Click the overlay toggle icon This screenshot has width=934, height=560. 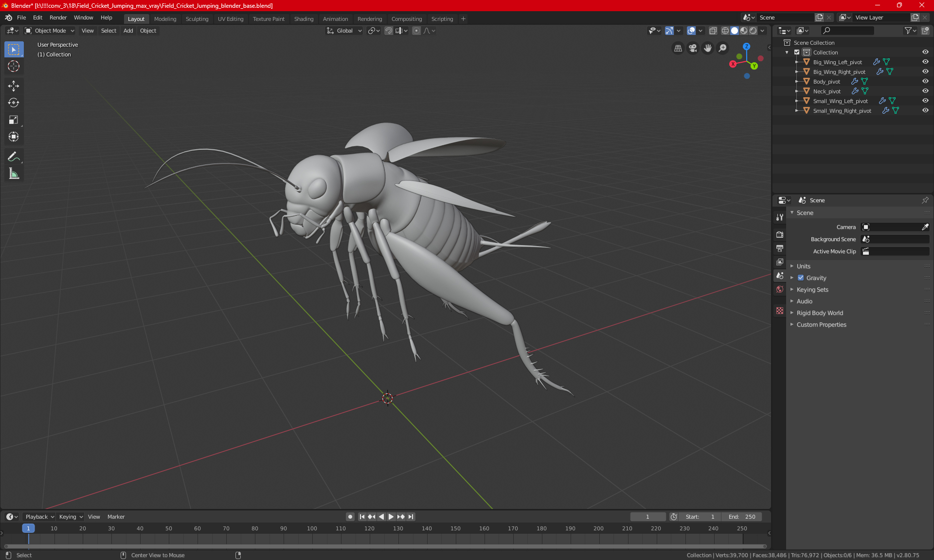point(691,31)
